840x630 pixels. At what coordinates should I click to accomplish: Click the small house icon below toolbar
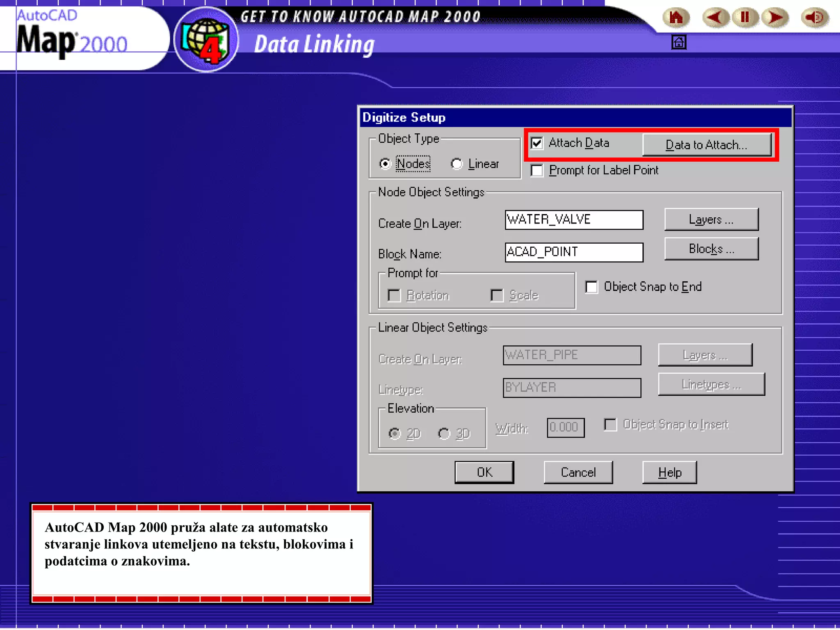(x=679, y=42)
